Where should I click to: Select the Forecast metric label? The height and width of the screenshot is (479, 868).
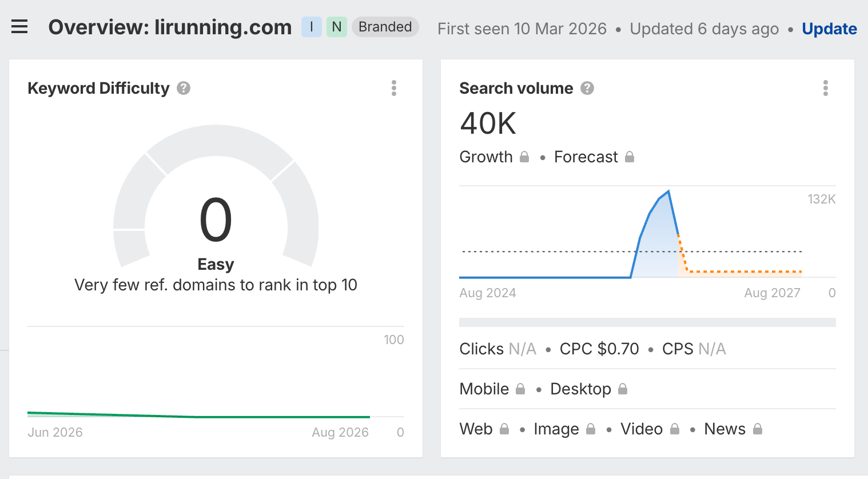(x=586, y=157)
